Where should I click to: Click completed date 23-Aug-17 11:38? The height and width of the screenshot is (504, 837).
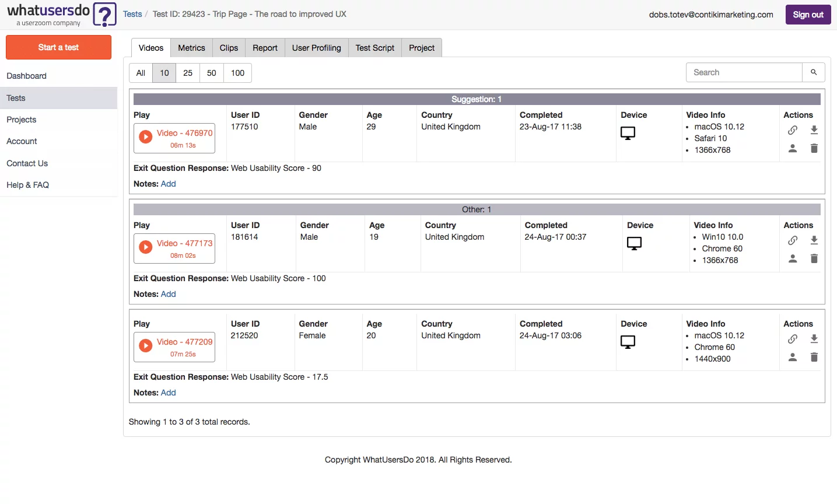click(x=551, y=127)
